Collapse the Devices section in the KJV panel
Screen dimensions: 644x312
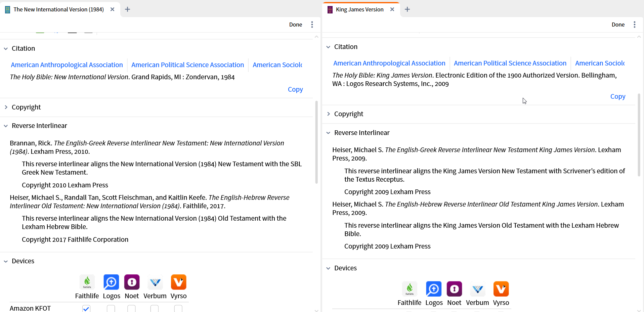(328, 268)
